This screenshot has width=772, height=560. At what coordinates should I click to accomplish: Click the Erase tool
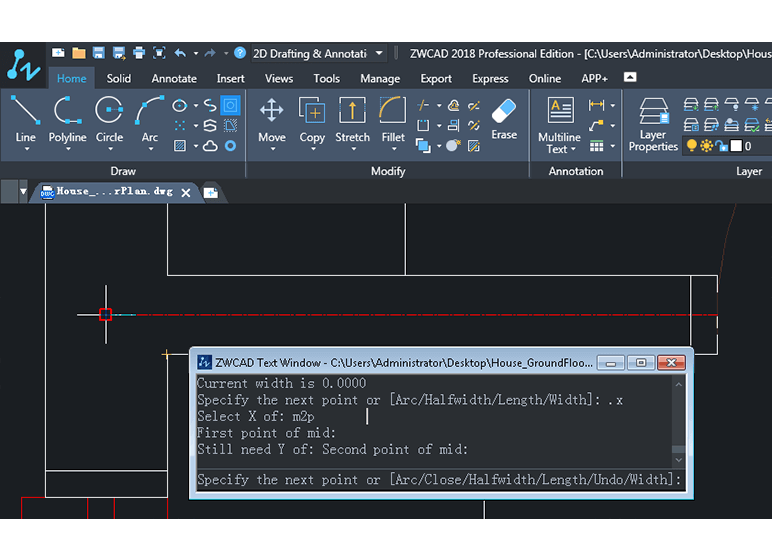click(x=504, y=118)
